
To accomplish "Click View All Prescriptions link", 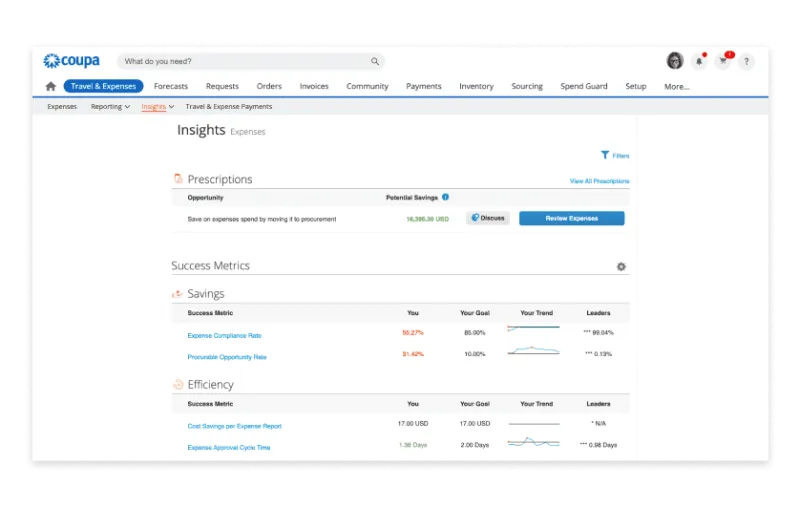I will coord(599,181).
